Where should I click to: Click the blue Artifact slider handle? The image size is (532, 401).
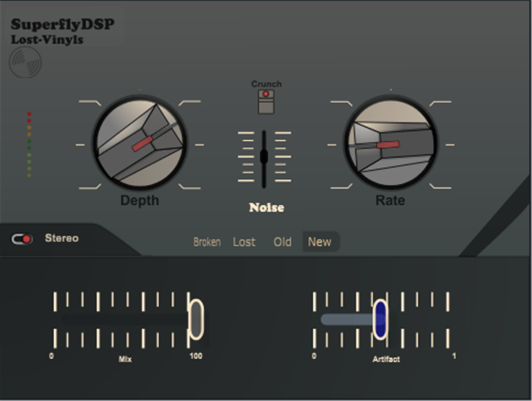[x=380, y=319]
